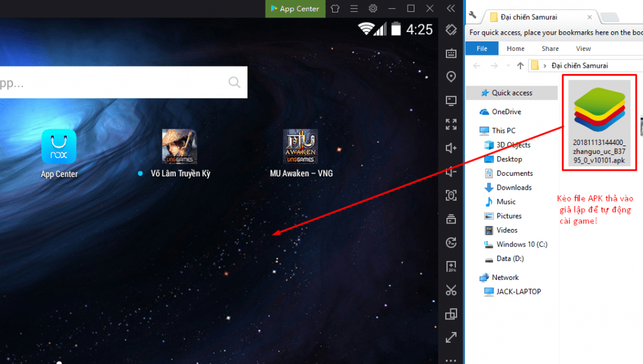The height and width of the screenshot is (364, 643).
Task: Click the search magnifier in Nox search box
Action: 235,82
